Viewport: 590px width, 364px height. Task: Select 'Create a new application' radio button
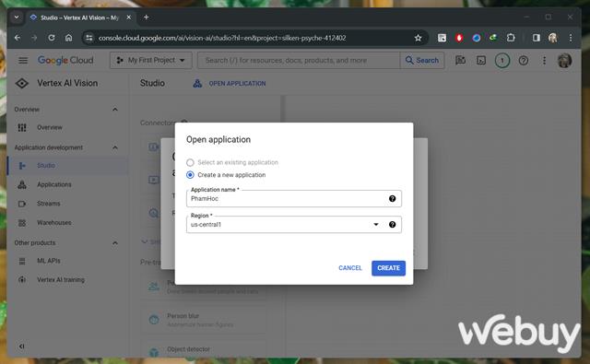click(x=190, y=175)
